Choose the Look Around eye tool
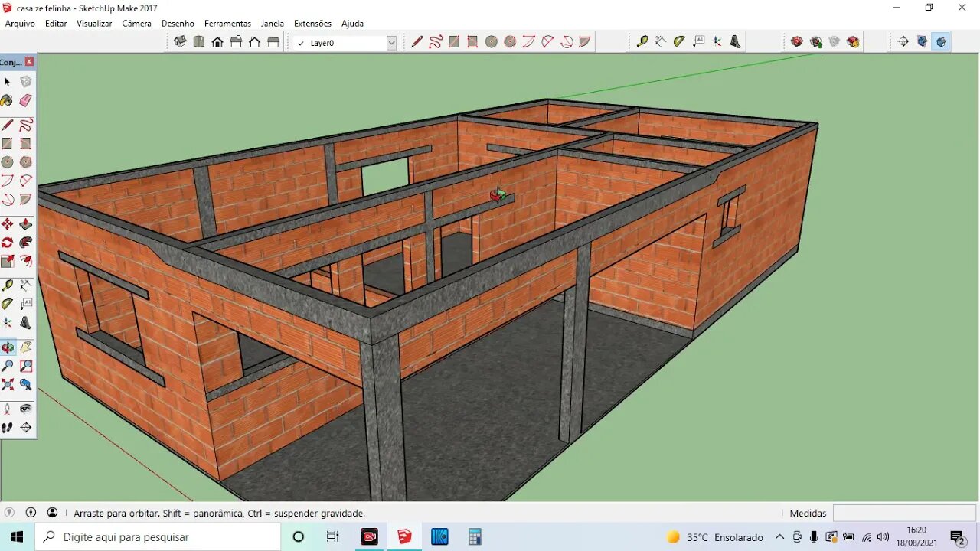 point(26,409)
